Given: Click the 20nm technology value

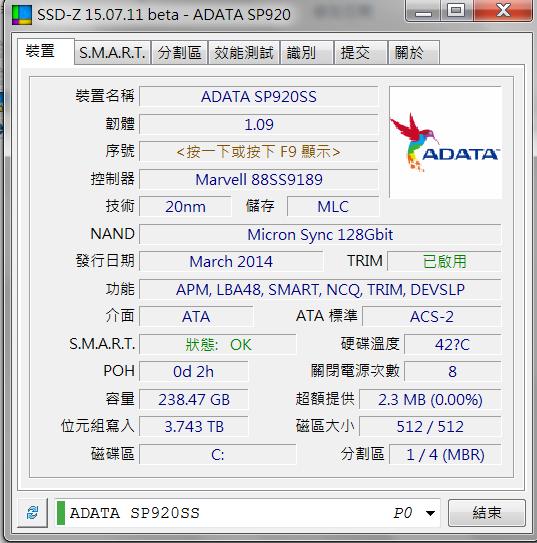Looking at the screenshot, I should (185, 207).
